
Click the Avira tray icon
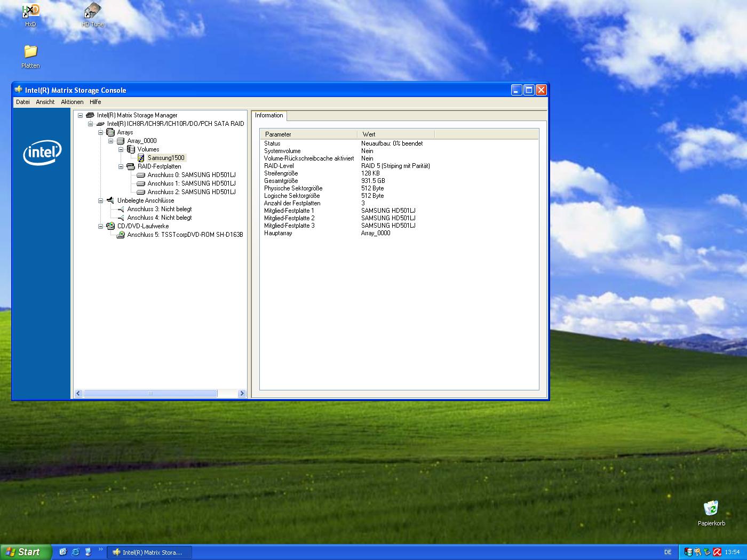click(x=717, y=552)
